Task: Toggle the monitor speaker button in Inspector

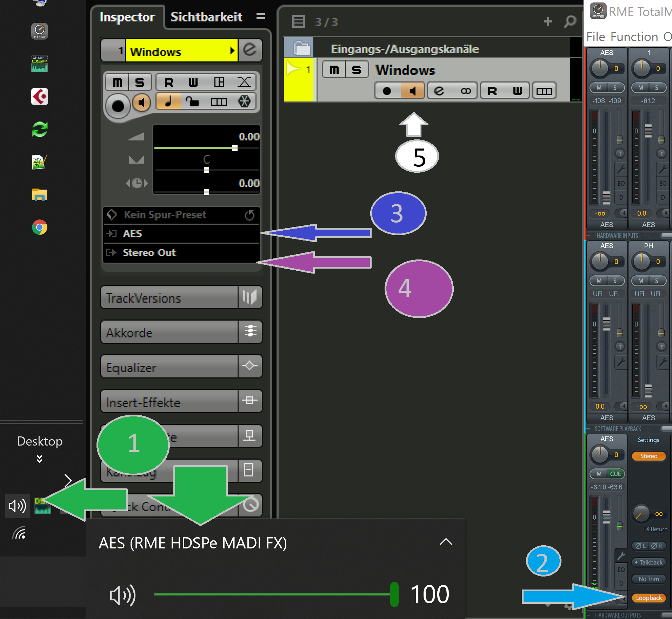Action: tap(142, 103)
